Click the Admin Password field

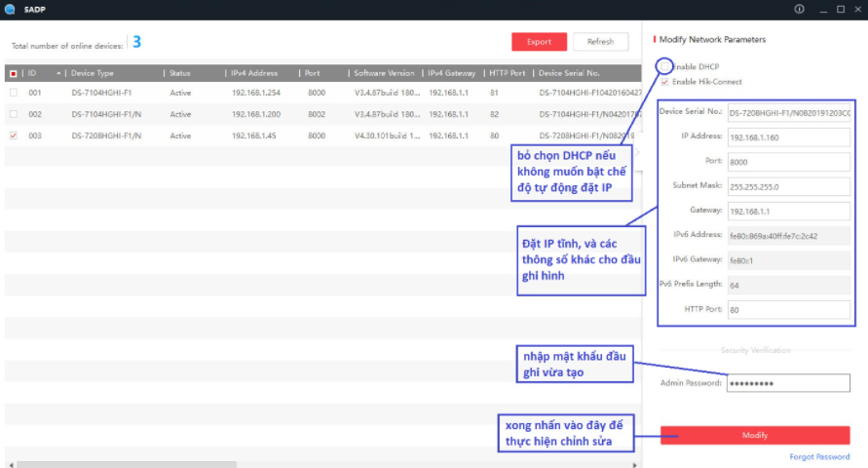(x=788, y=383)
